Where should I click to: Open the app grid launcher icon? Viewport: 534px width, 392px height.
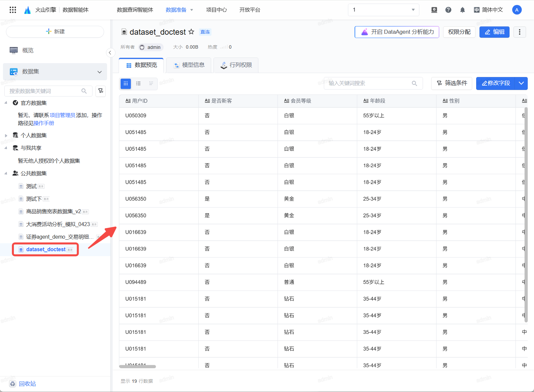[x=13, y=10]
